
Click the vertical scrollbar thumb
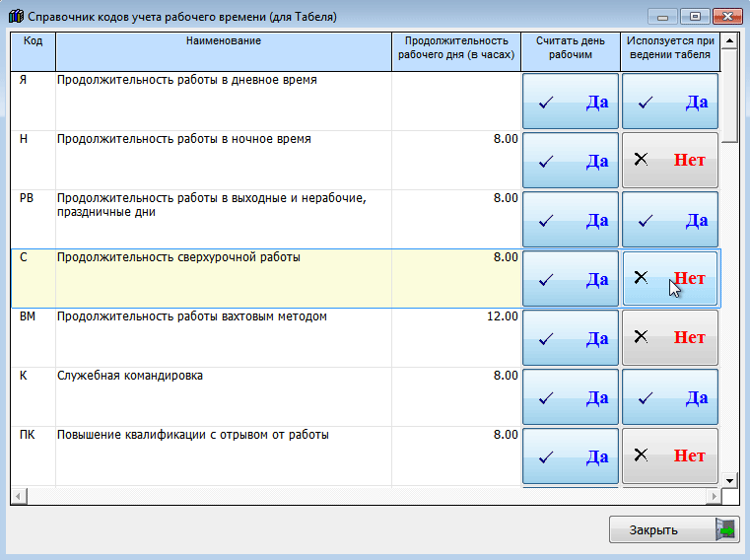click(x=729, y=96)
